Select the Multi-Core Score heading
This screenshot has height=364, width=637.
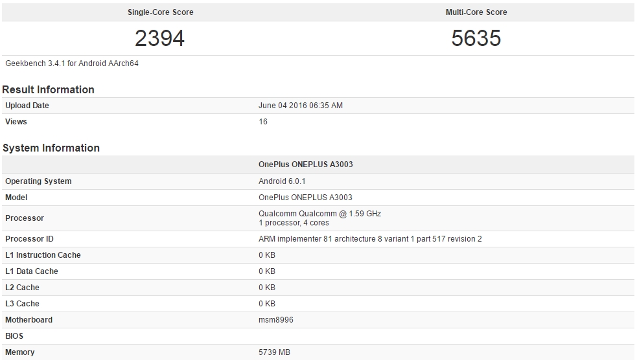click(476, 12)
